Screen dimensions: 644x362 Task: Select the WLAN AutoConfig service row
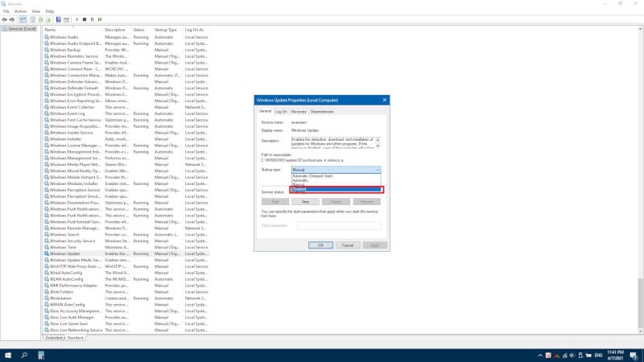coord(126,279)
